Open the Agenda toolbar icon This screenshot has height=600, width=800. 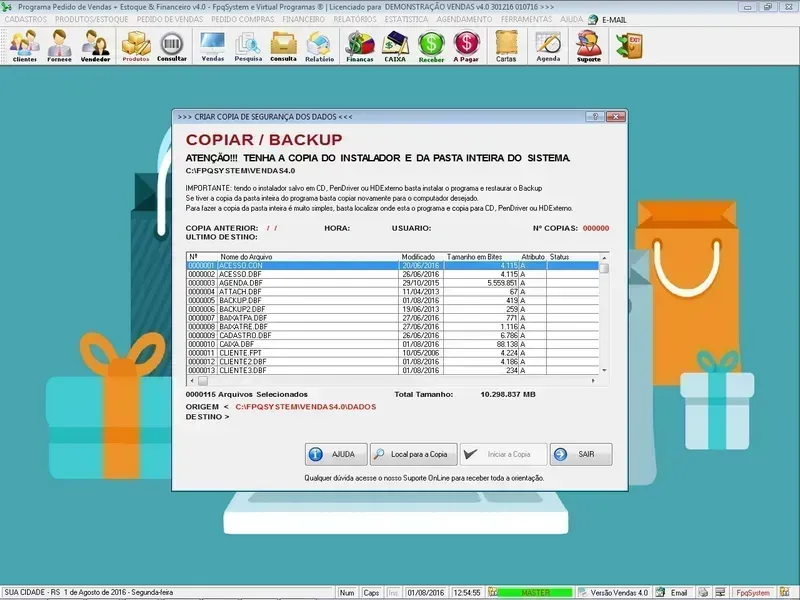pos(548,46)
